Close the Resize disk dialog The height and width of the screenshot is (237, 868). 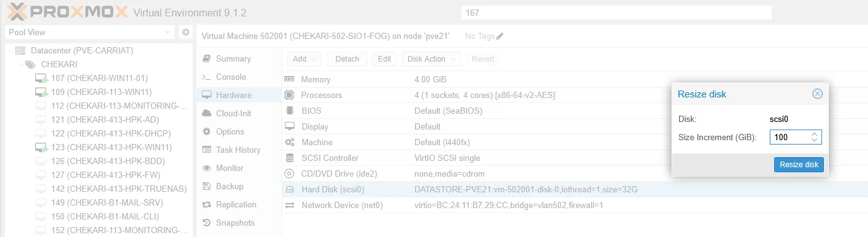tap(818, 94)
